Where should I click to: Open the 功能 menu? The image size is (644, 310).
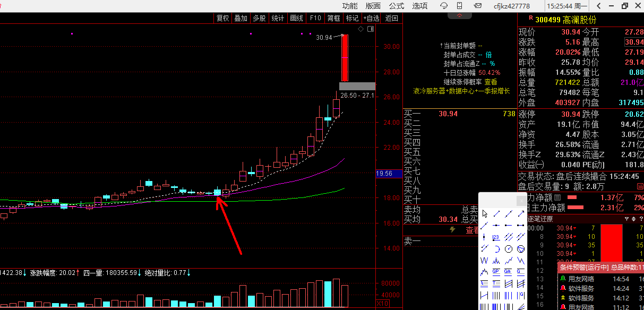(x=350, y=6)
